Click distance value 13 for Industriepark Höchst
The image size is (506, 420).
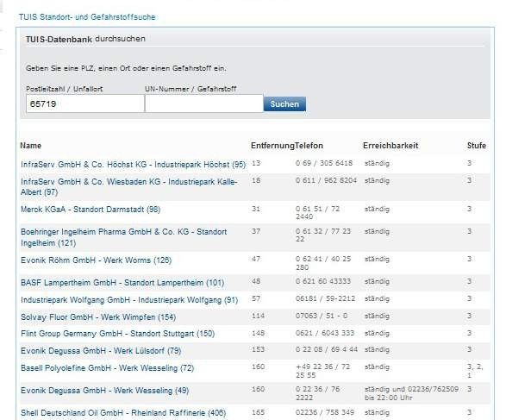[256, 163]
